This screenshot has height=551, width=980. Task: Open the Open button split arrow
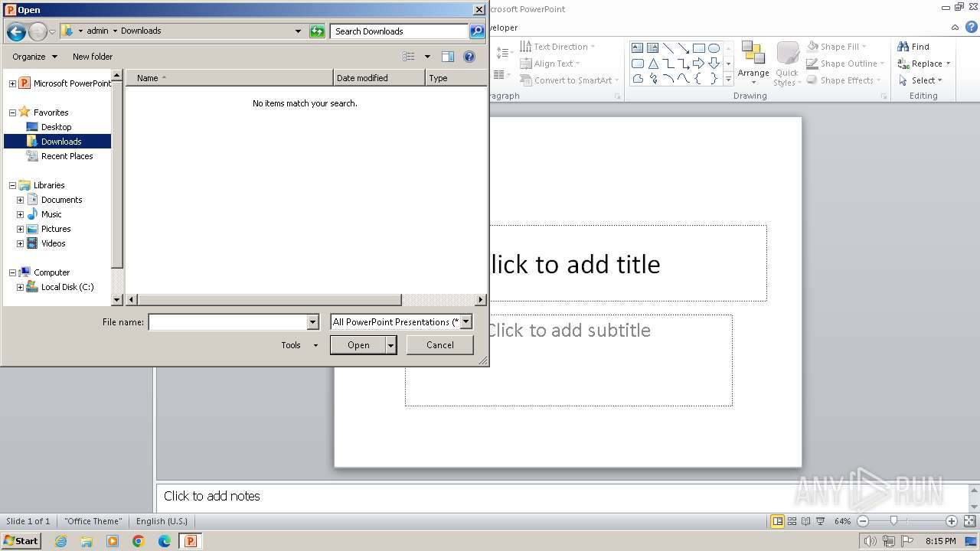tap(390, 345)
